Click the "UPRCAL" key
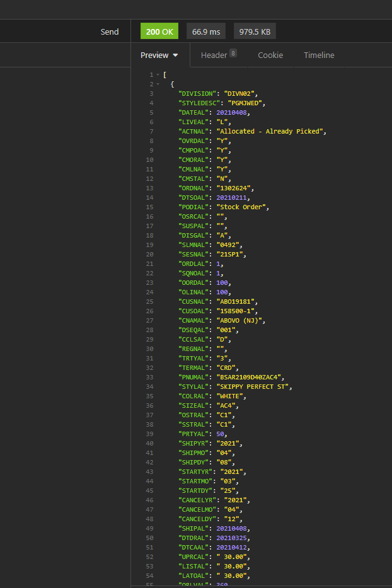The height and width of the screenshot is (588, 392). point(193,557)
